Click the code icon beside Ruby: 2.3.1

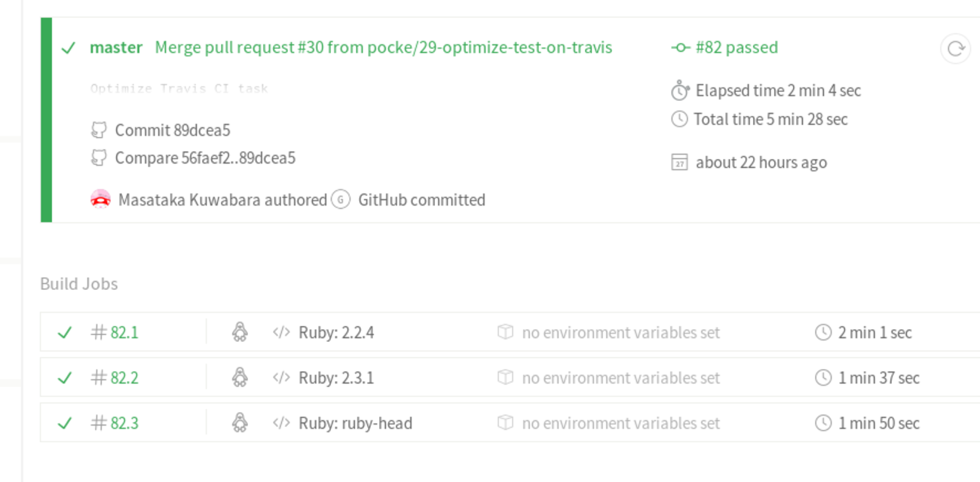tap(281, 377)
